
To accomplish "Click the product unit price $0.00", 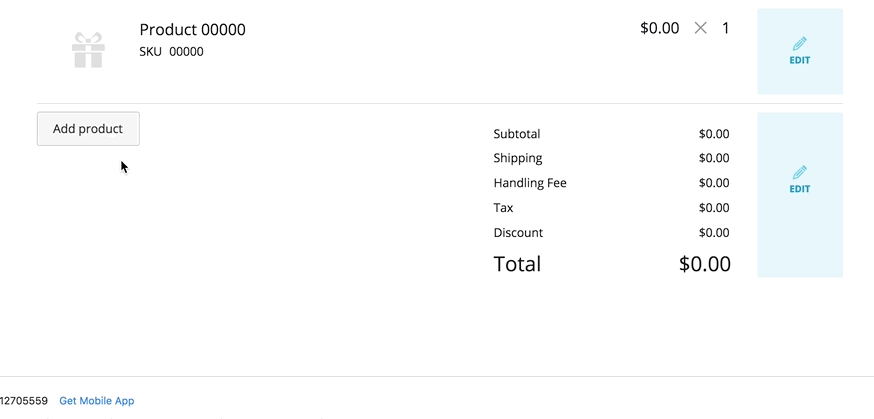I will (659, 28).
